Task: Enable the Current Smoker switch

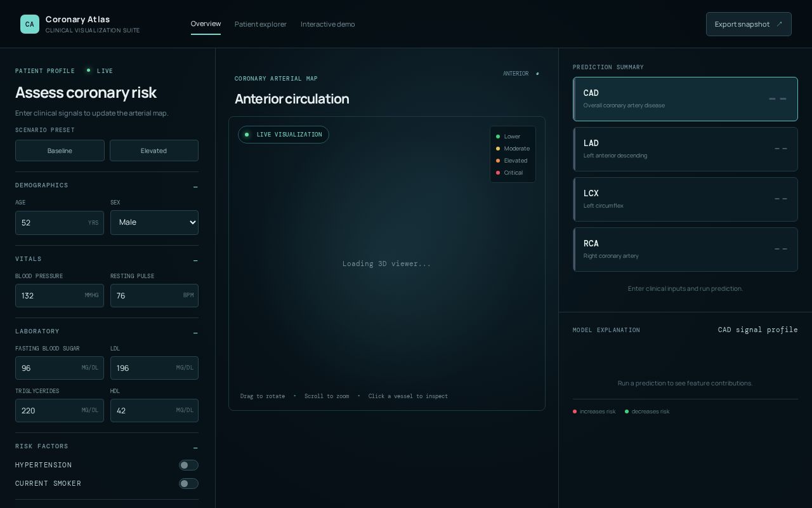Action: (188, 484)
